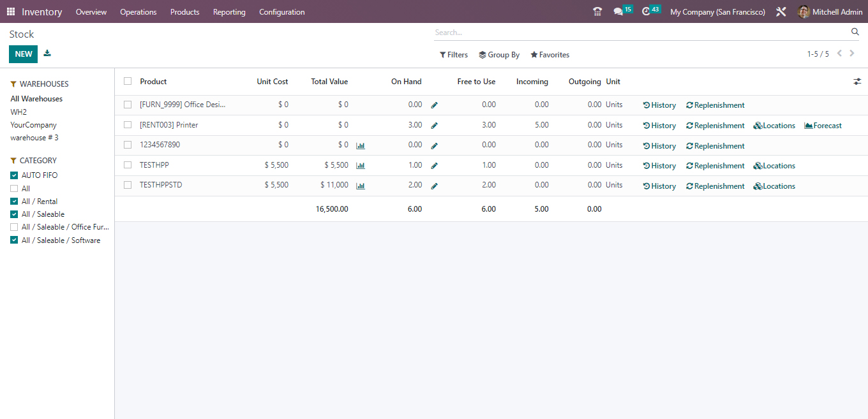Click the export download icon beside NEW
This screenshot has height=419, width=868.
click(x=47, y=54)
